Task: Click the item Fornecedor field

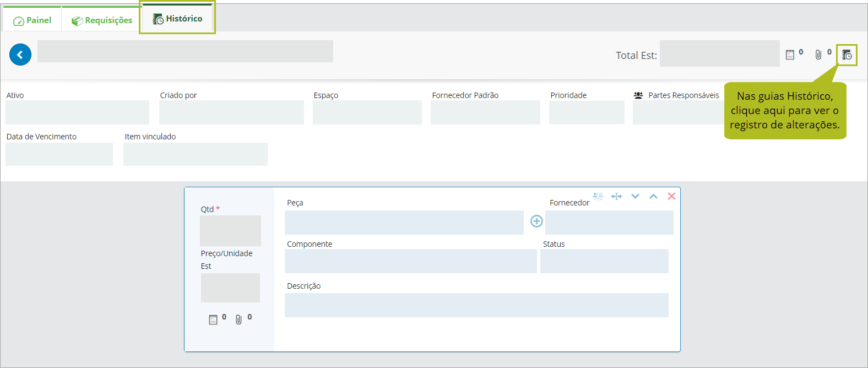Action: pyautogui.click(x=609, y=223)
